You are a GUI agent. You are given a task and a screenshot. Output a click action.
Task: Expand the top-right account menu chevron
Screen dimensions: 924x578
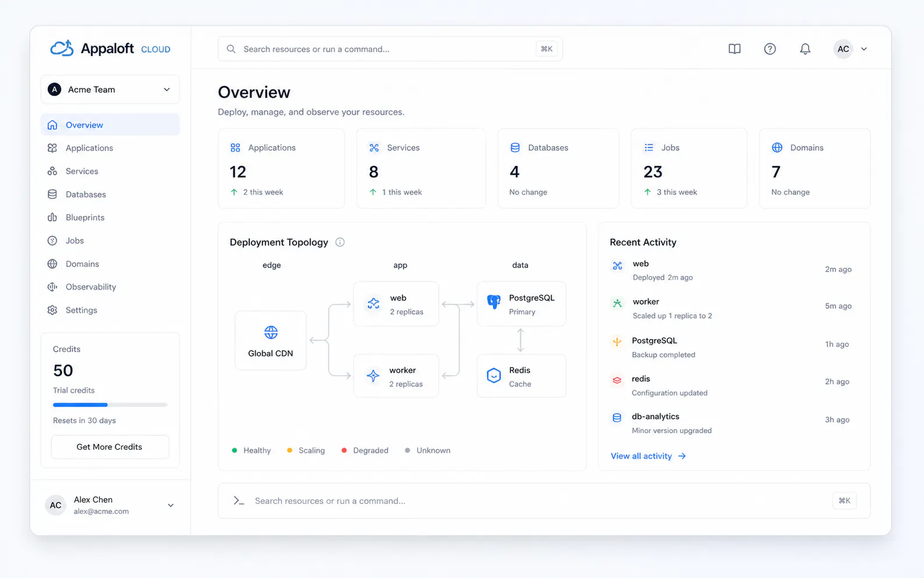pyautogui.click(x=864, y=49)
